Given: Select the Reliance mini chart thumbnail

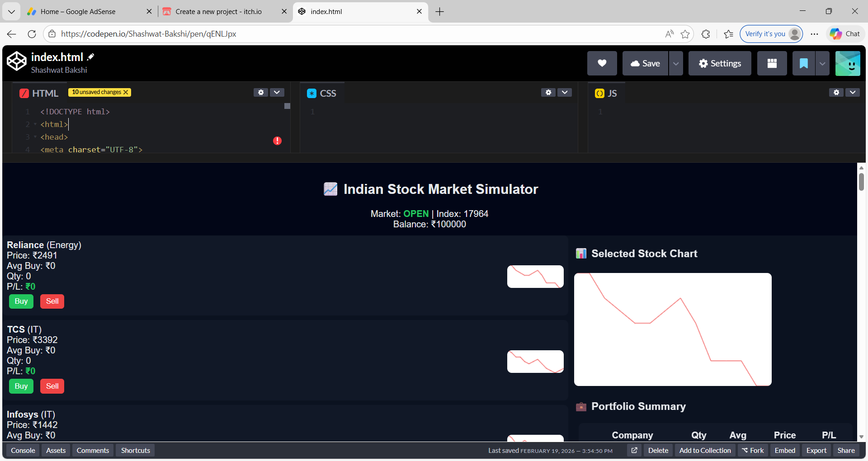Looking at the screenshot, I should click(535, 277).
